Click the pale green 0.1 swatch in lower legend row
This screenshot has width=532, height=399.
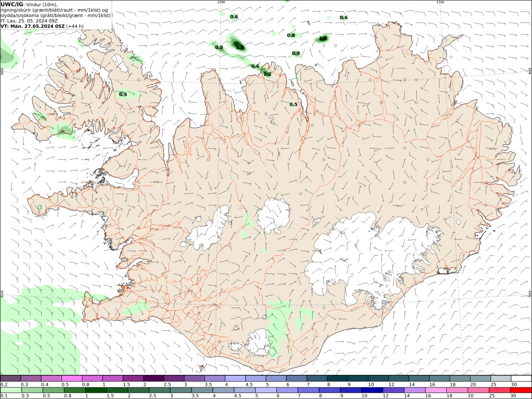[x=11, y=390]
